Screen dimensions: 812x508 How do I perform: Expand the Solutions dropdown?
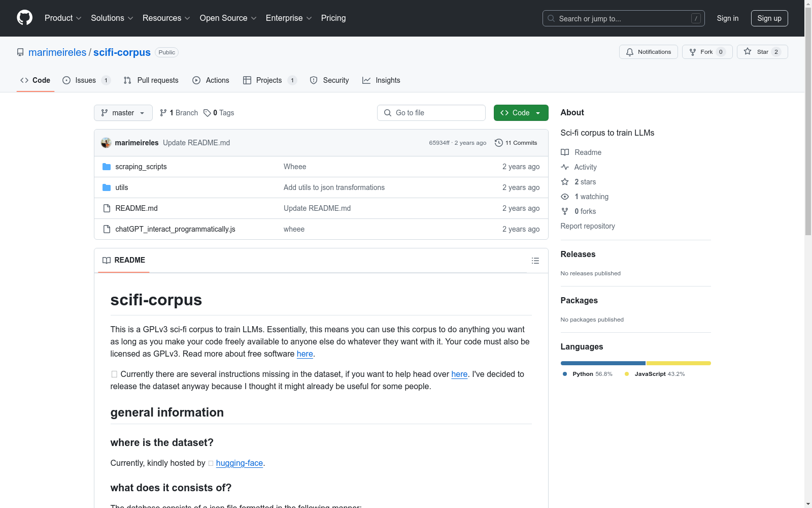(112, 18)
